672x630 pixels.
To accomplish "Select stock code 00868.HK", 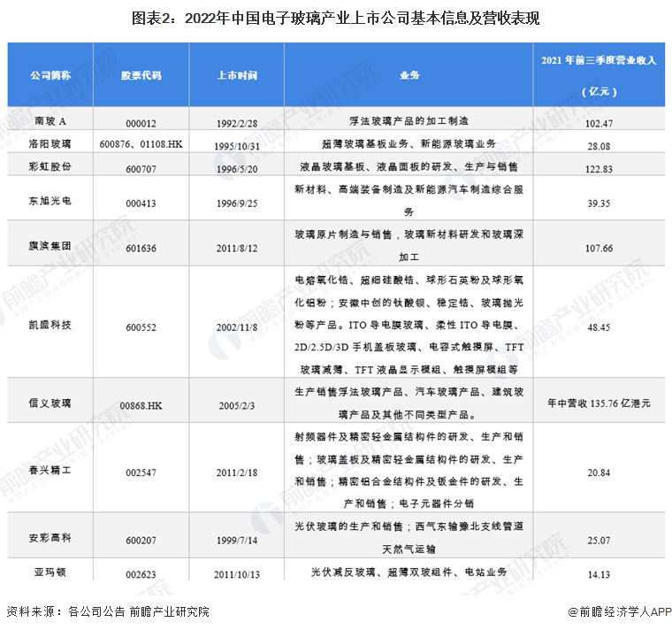I will (x=141, y=406).
